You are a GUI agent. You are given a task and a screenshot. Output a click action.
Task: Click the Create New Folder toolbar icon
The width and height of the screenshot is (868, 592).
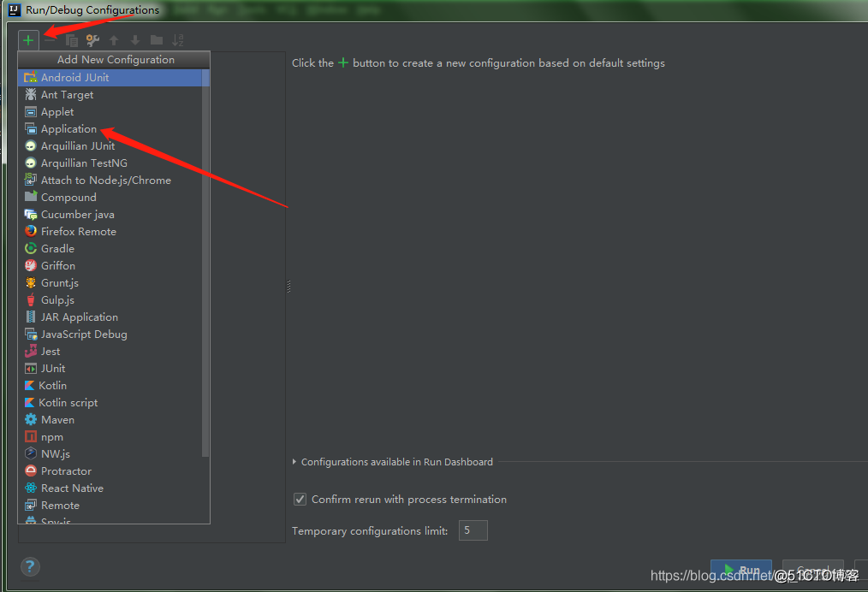pos(157,40)
